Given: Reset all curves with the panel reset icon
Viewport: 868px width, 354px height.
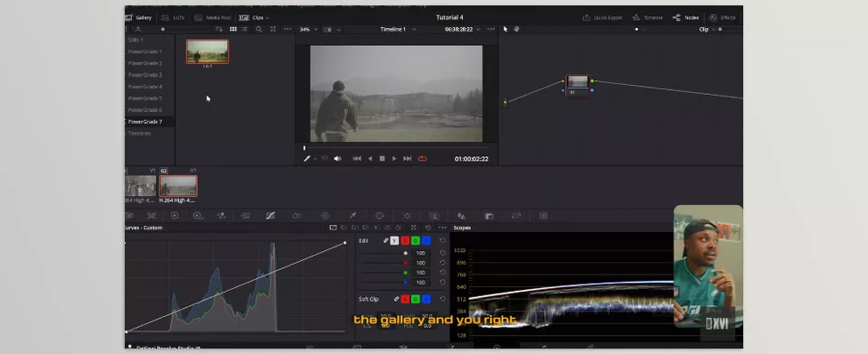Looking at the screenshot, I should point(428,228).
